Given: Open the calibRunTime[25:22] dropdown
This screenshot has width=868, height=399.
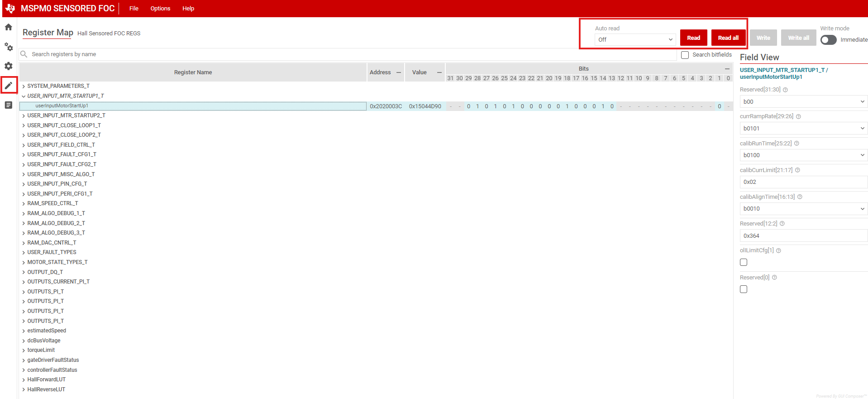Looking at the screenshot, I should pos(803,155).
